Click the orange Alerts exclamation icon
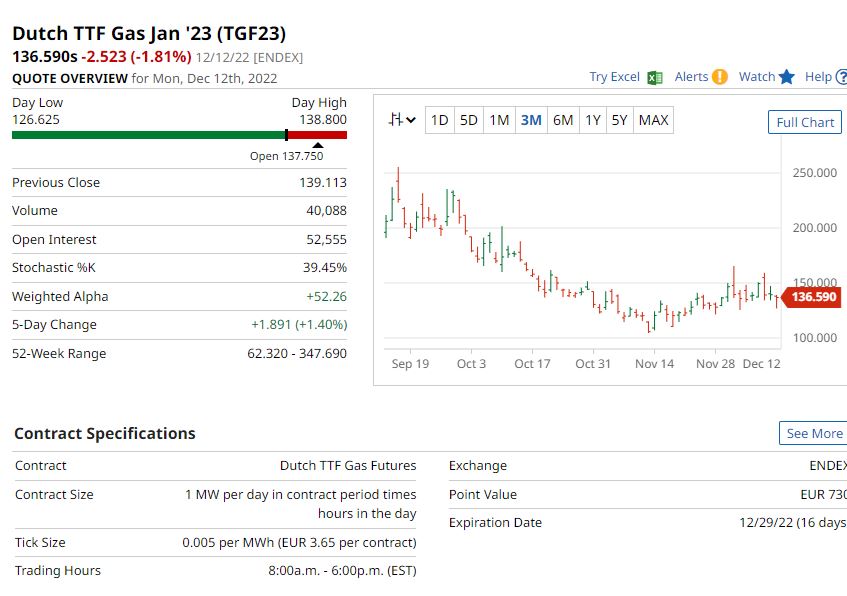847x596 pixels. click(720, 77)
